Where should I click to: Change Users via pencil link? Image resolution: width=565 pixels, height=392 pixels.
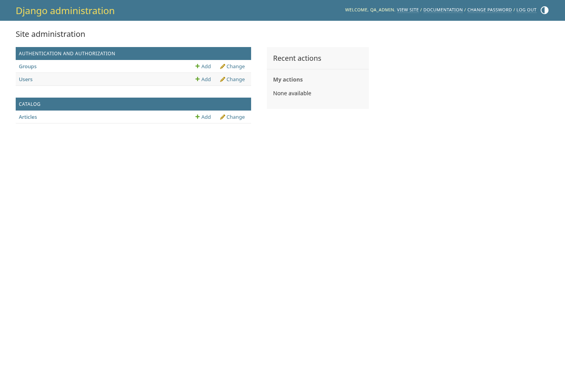(x=232, y=79)
